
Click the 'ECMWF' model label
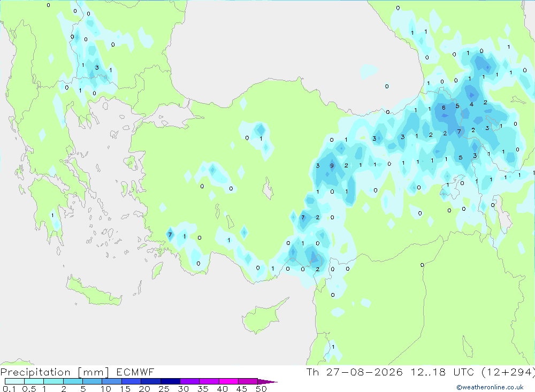[x=135, y=372]
